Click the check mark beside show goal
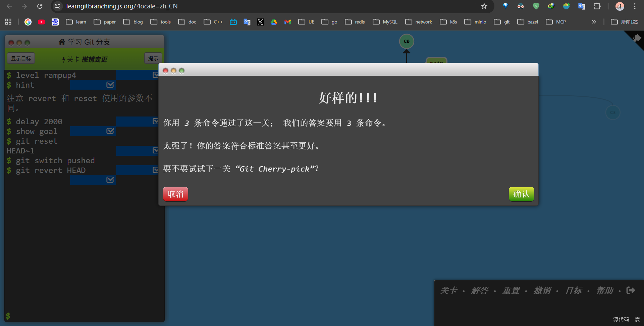This screenshot has width=644, height=326. (110, 131)
